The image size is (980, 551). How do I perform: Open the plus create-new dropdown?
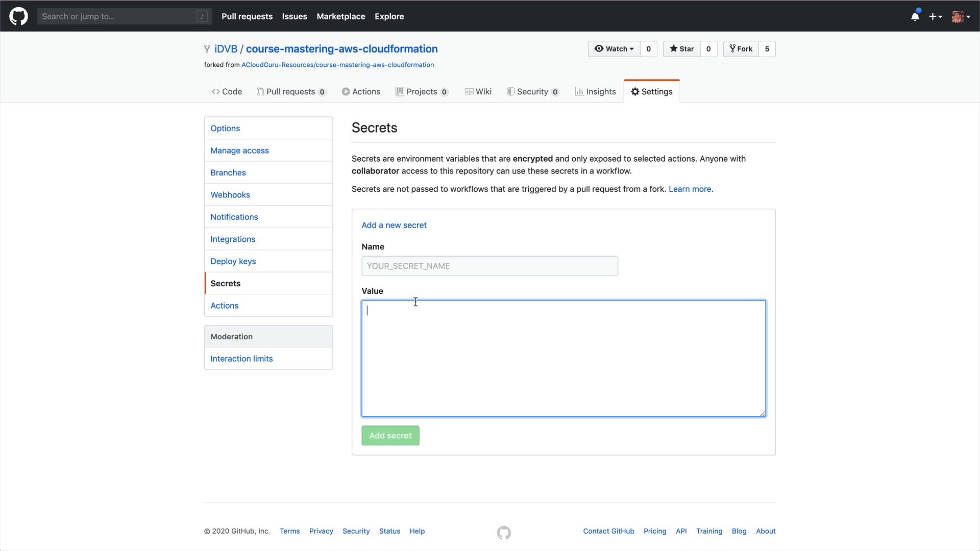click(x=935, y=16)
